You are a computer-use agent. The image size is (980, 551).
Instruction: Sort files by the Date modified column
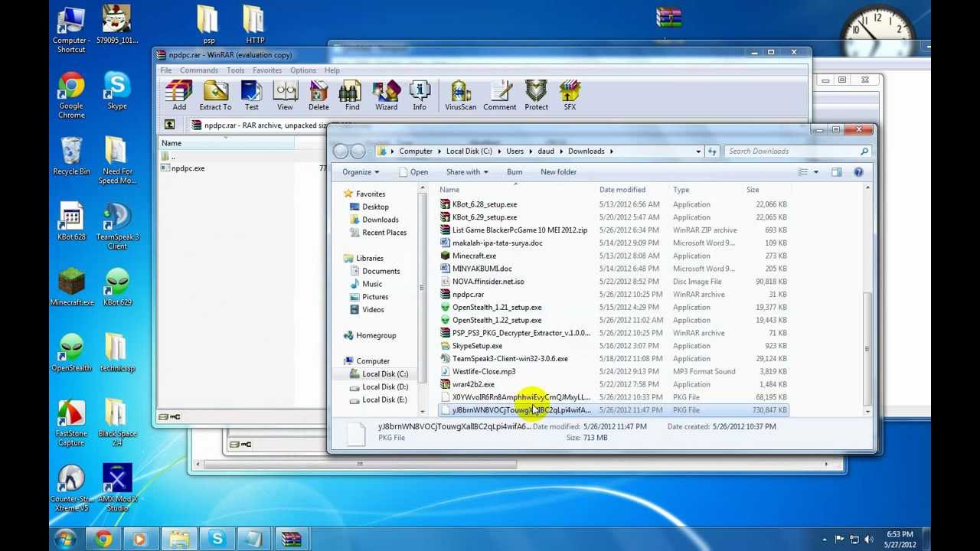[x=622, y=190]
